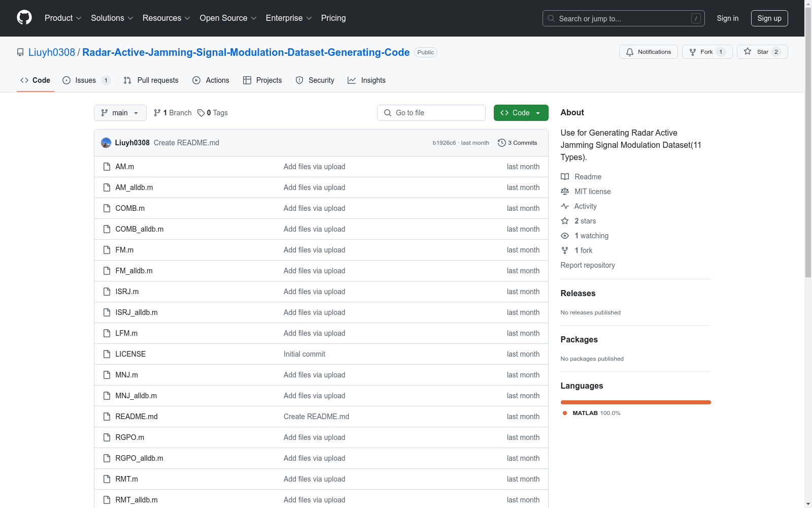Viewport: 812px width, 508px height.
Task: Switch to the Code tab
Action: pos(36,80)
